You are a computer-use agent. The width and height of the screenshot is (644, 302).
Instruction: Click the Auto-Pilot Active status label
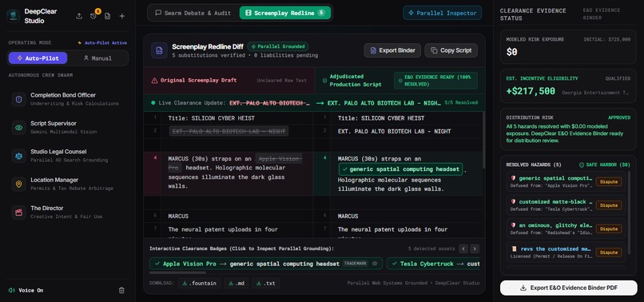(102, 42)
